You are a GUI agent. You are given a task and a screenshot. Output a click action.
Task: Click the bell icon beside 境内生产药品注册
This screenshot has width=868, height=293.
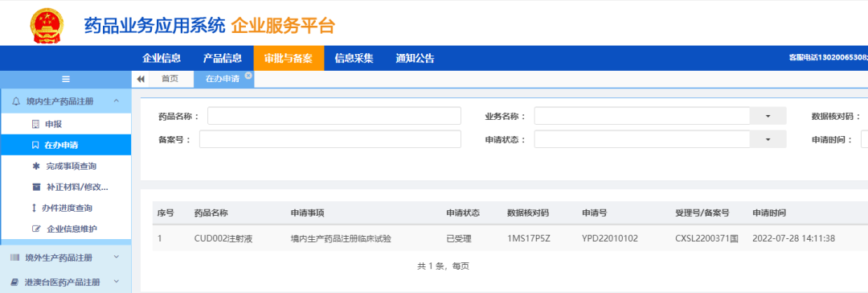[x=15, y=101]
